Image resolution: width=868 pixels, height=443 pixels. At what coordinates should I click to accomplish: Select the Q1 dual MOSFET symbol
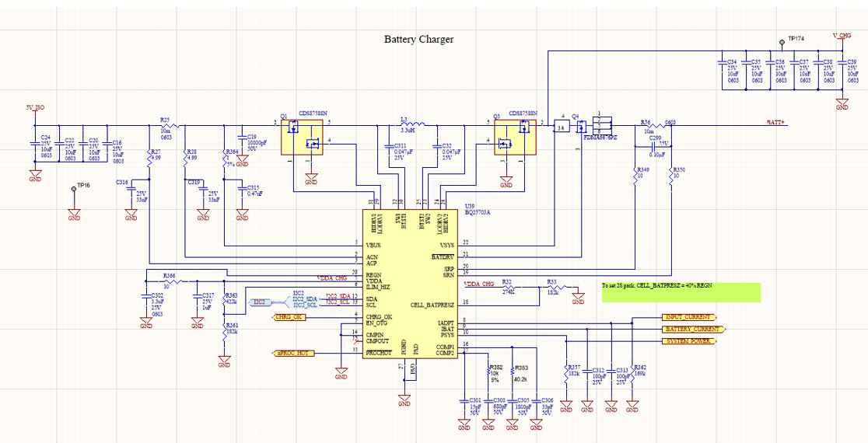pos(303,138)
